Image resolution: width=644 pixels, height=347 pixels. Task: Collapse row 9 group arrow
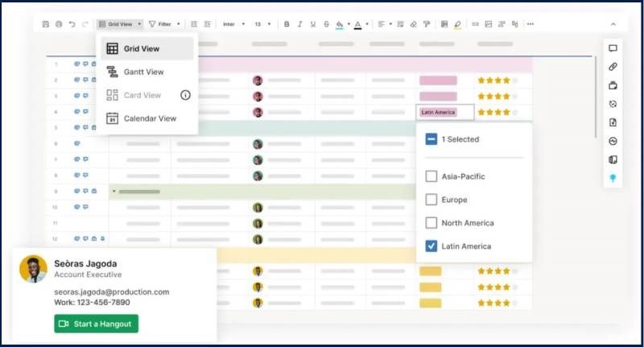(114, 192)
